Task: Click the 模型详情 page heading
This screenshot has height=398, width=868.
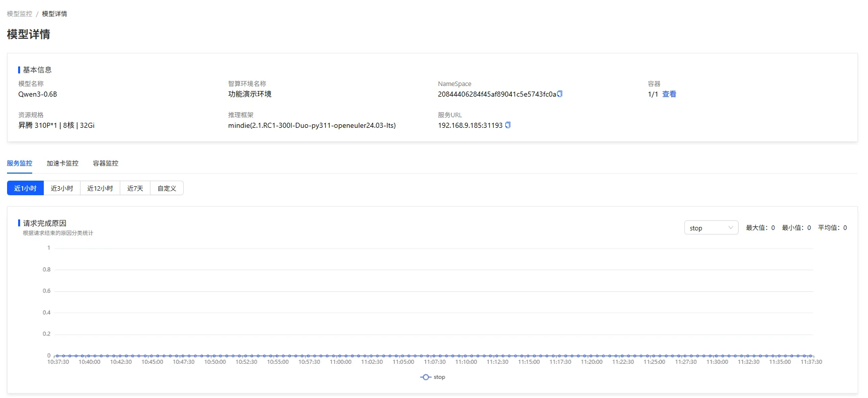Action: [x=29, y=34]
